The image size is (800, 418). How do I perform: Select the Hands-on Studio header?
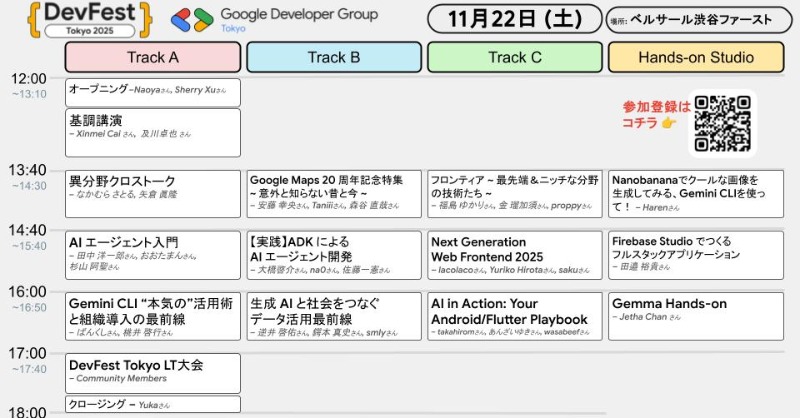(x=696, y=57)
